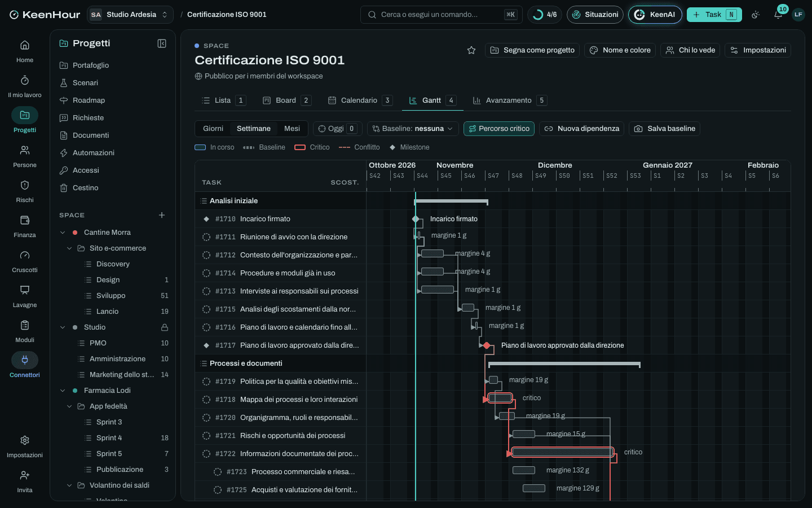Open the 4/6 progress indicator

[x=545, y=15]
